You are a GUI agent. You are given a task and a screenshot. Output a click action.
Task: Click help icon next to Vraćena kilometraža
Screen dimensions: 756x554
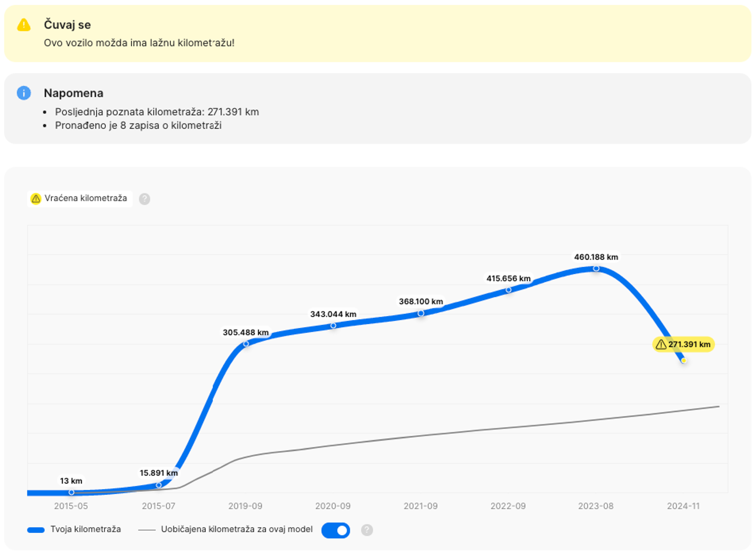pos(145,199)
